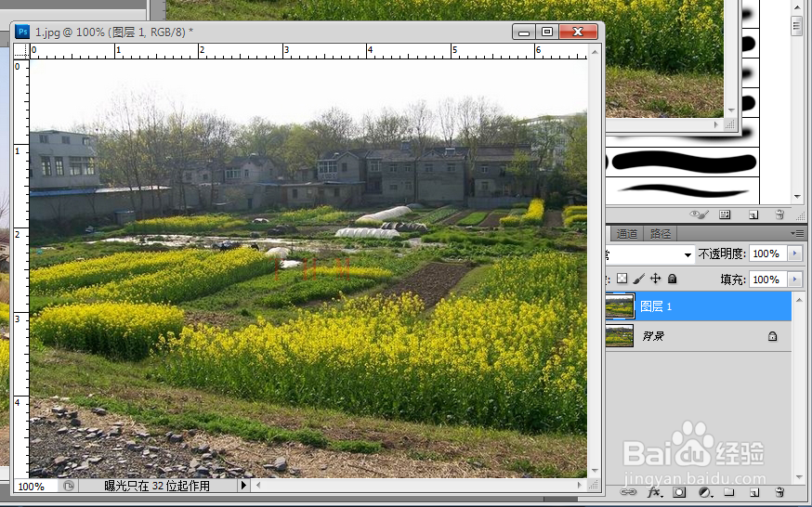Create new brush preset icon
Image resolution: width=812 pixels, height=507 pixels.
753,214
